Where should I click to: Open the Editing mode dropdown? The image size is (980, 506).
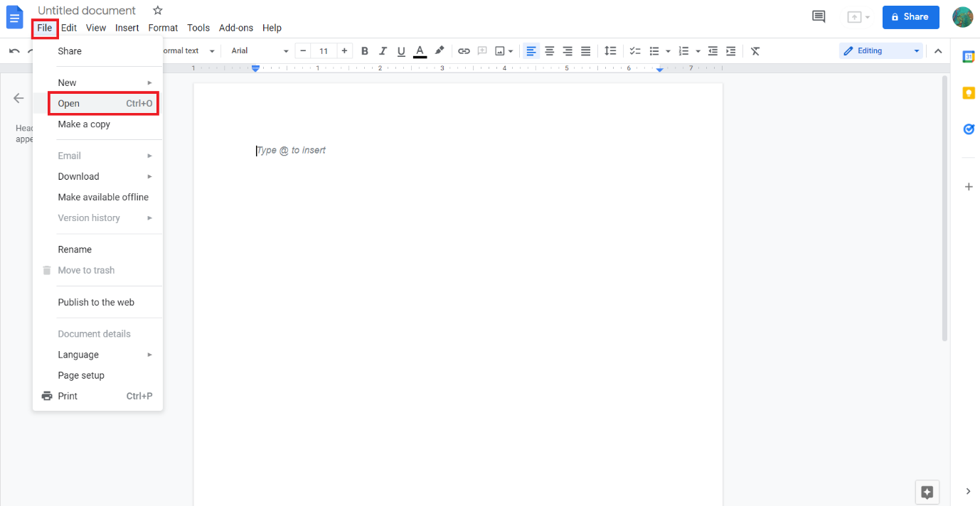[x=881, y=51]
